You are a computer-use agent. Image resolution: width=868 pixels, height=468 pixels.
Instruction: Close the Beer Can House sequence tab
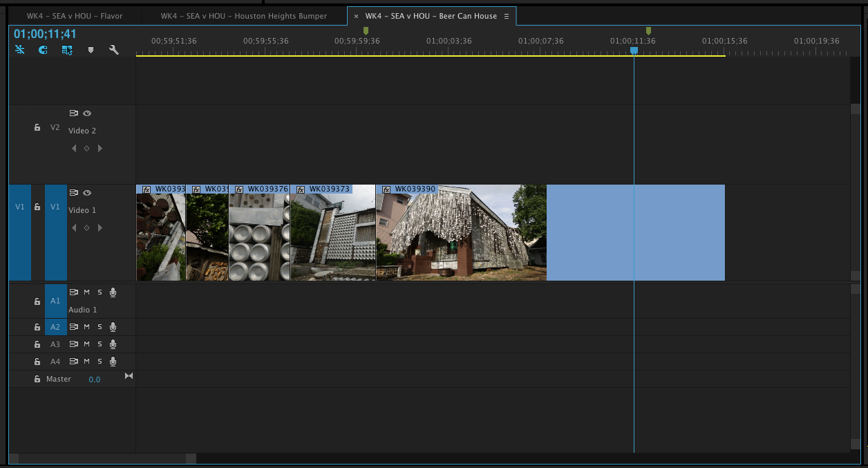(357, 16)
